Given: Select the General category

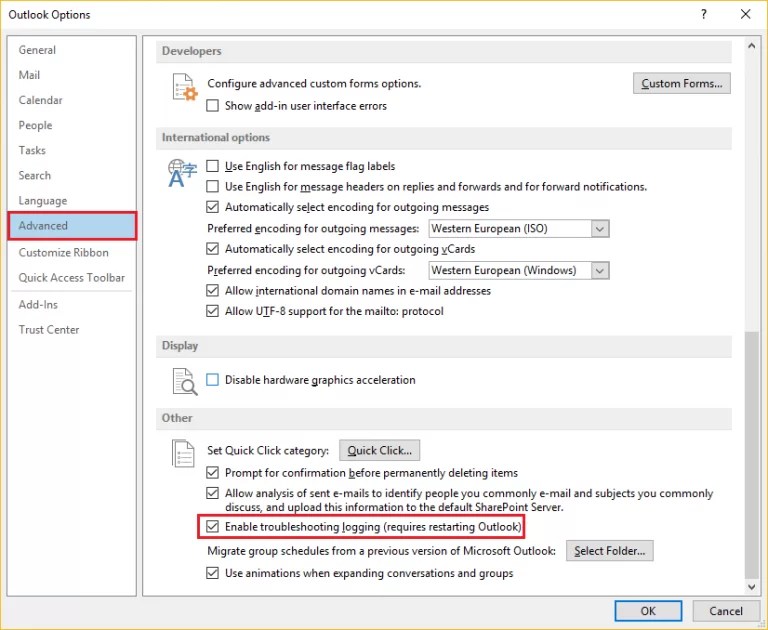Looking at the screenshot, I should [x=72, y=50].
